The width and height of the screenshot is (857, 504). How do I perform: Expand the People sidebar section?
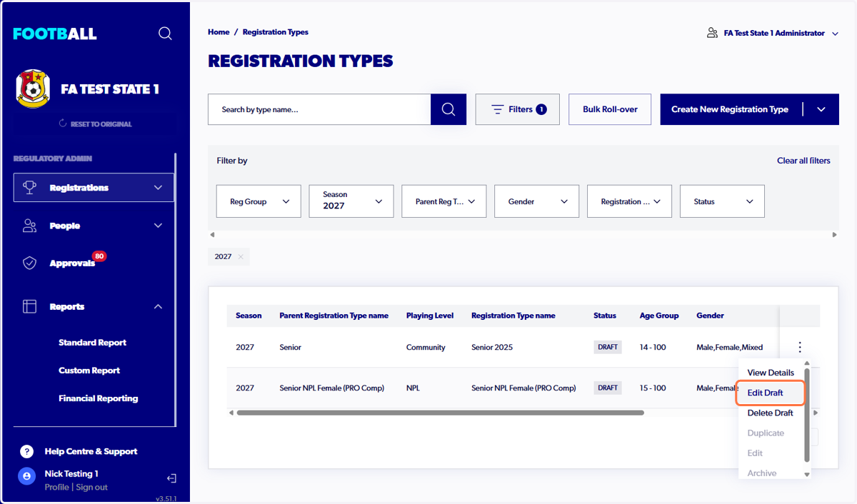(x=158, y=226)
